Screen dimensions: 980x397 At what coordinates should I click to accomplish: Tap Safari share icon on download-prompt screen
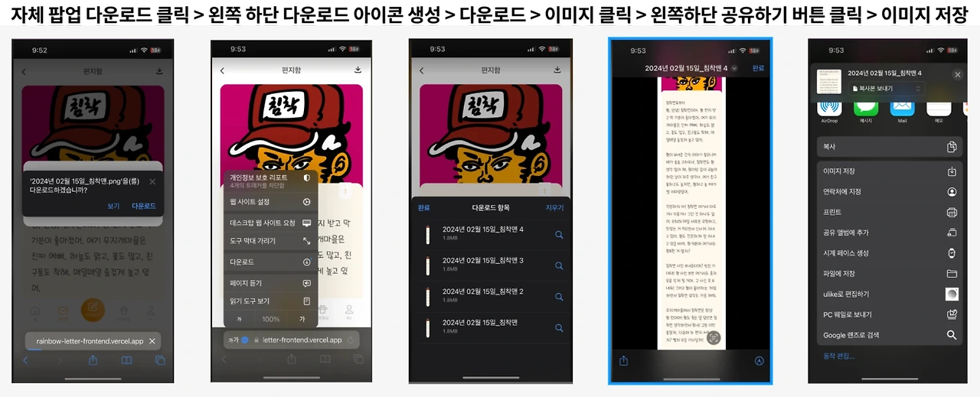[93, 360]
